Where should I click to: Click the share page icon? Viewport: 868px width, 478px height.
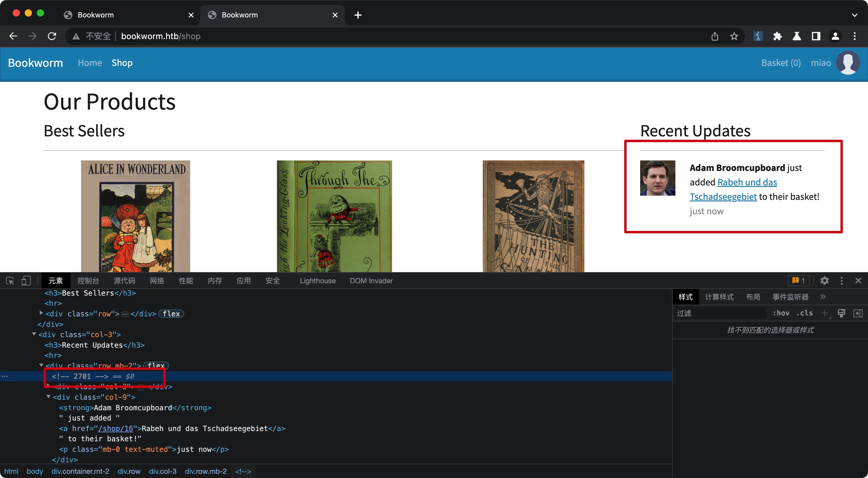pyautogui.click(x=715, y=36)
